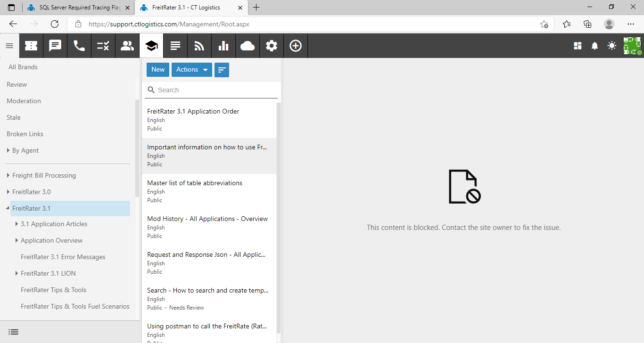The height and width of the screenshot is (343, 644).
Task: Open the Tickets section icon
Action: [31, 46]
